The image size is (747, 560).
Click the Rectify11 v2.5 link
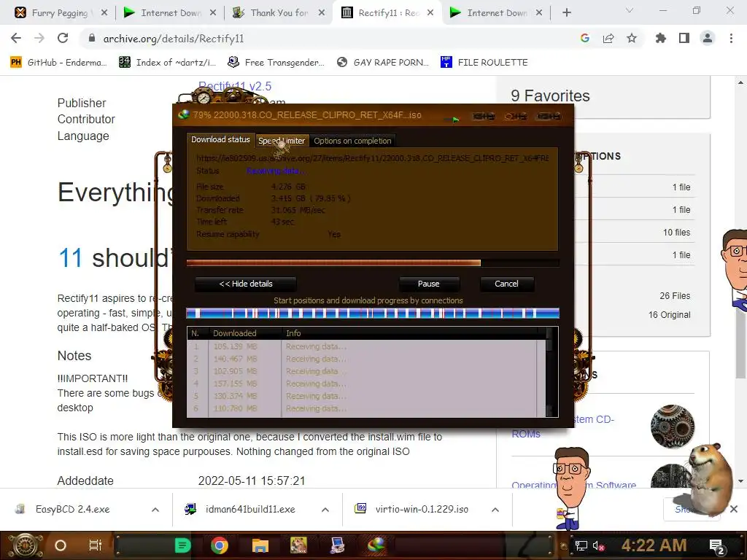click(235, 86)
